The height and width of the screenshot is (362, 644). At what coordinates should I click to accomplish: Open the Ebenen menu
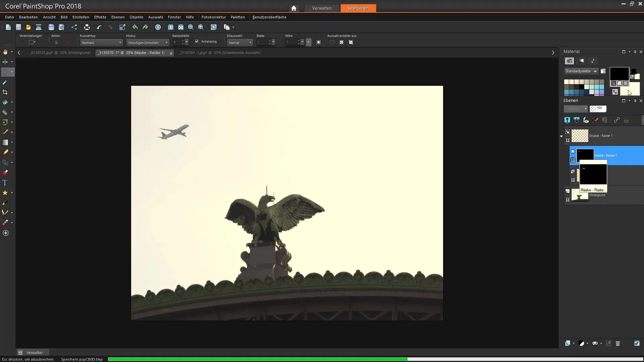tap(118, 17)
